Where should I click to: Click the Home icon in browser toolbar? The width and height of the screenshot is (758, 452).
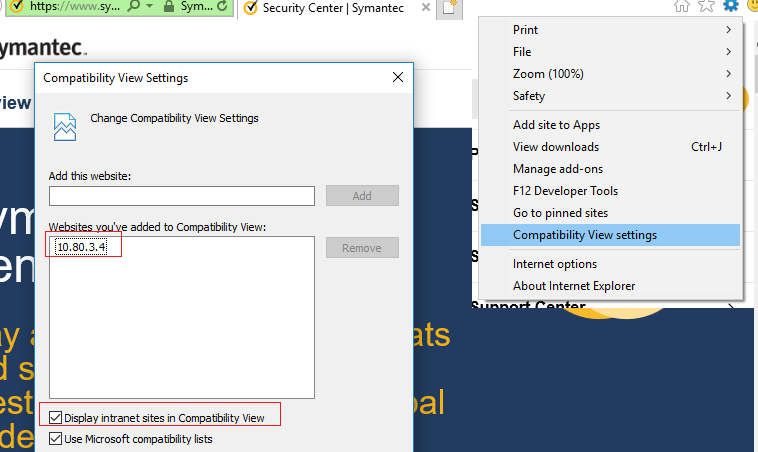click(682, 5)
